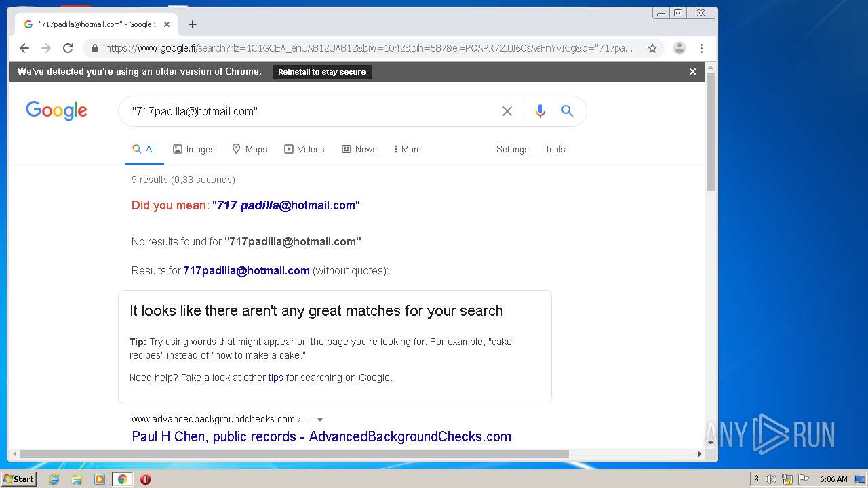Submit search with the magnifier icon
868x488 pixels.
point(568,111)
